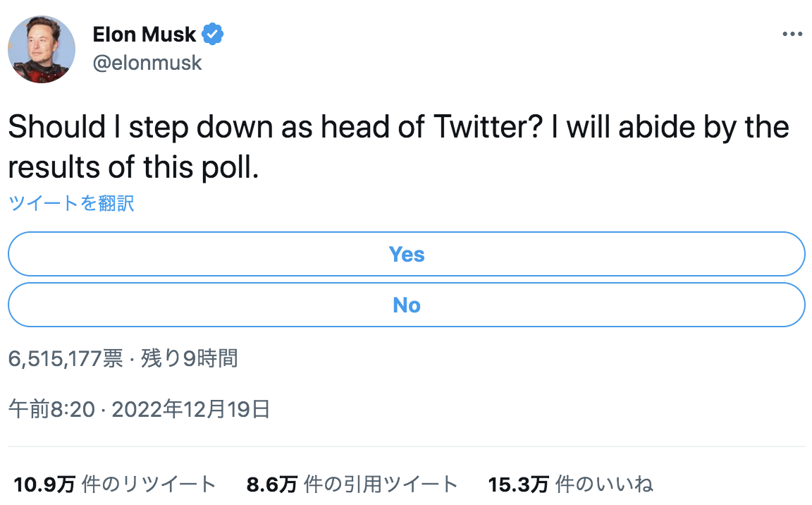The height and width of the screenshot is (505, 812).
Task: Open the @elonmusk handle link
Action: click(x=147, y=63)
